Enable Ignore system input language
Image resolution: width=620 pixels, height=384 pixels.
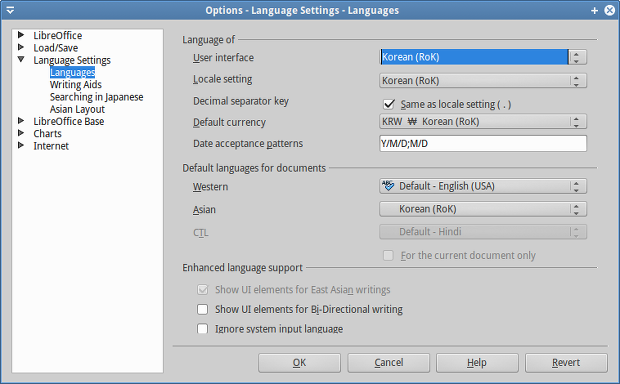pos(202,329)
